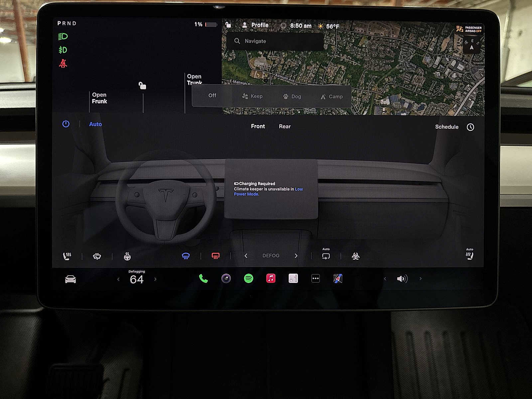Viewport: 532px width, 399px height.
Task: Open the dashcam viewer
Action: click(226, 279)
